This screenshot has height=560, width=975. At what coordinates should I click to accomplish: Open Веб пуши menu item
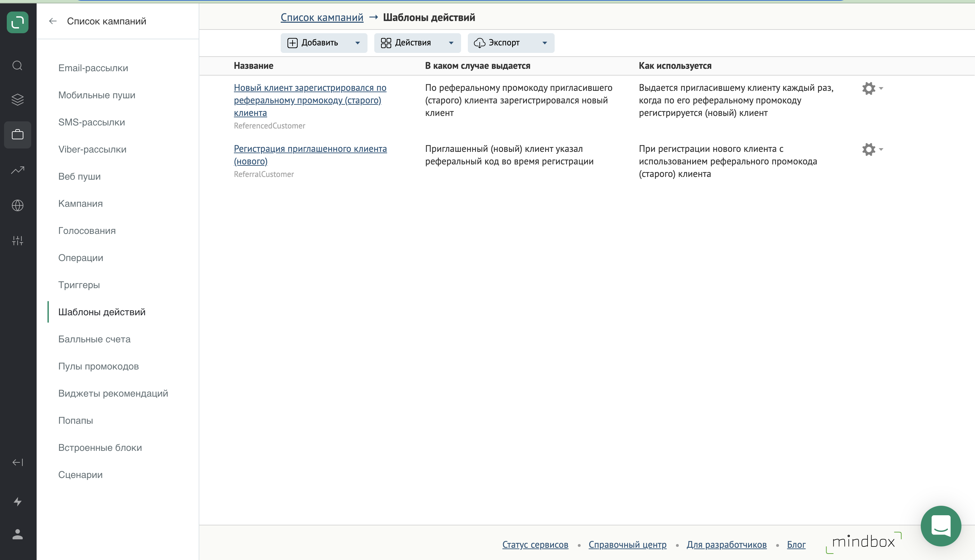[x=79, y=177]
